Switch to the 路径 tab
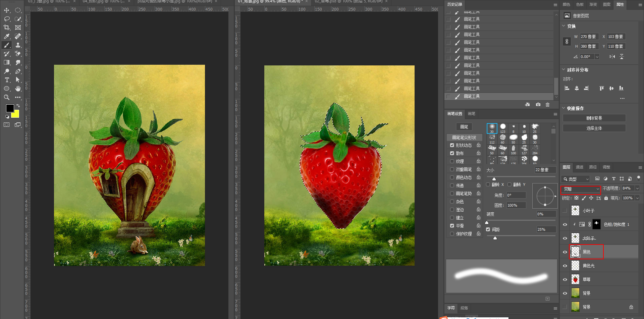This screenshot has width=644, height=319. click(593, 167)
